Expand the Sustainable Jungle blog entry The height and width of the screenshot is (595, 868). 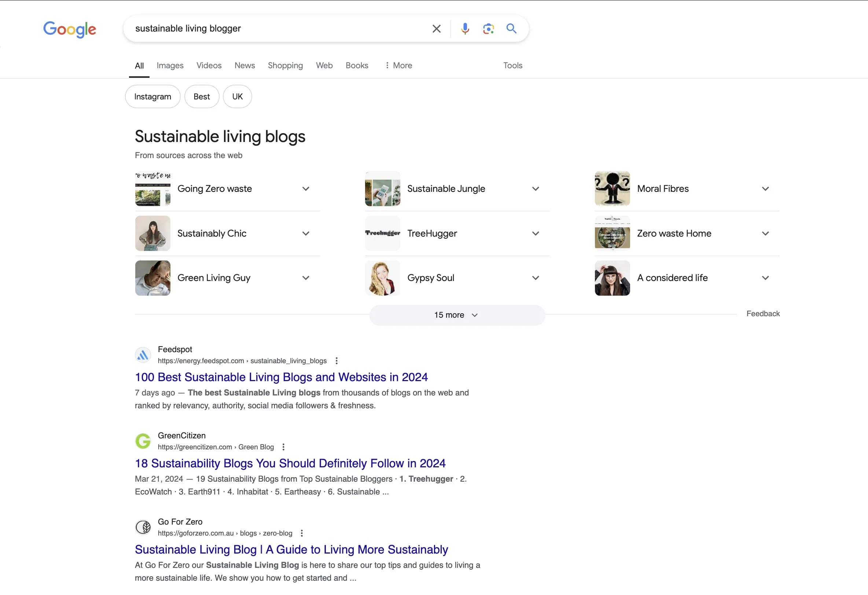pos(536,189)
